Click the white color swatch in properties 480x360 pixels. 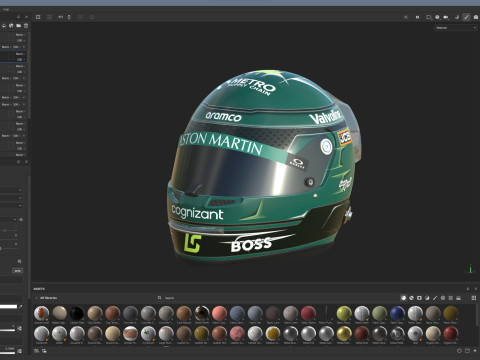point(8,306)
